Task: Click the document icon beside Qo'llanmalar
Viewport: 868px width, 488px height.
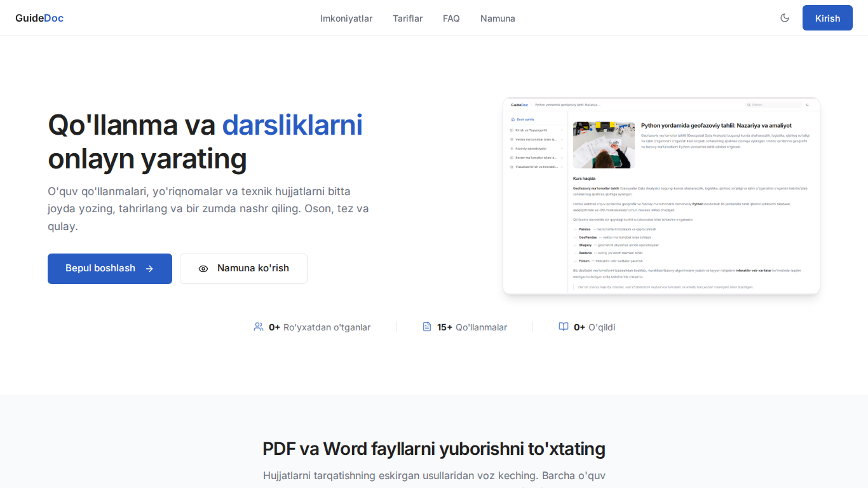Action: 427,327
